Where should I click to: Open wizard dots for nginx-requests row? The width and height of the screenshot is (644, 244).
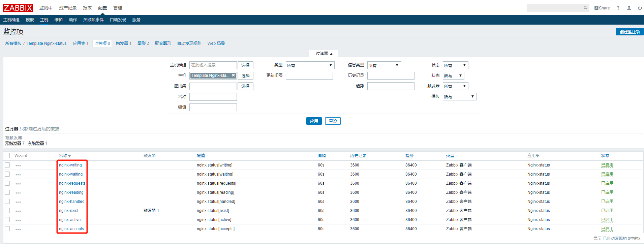click(18, 184)
